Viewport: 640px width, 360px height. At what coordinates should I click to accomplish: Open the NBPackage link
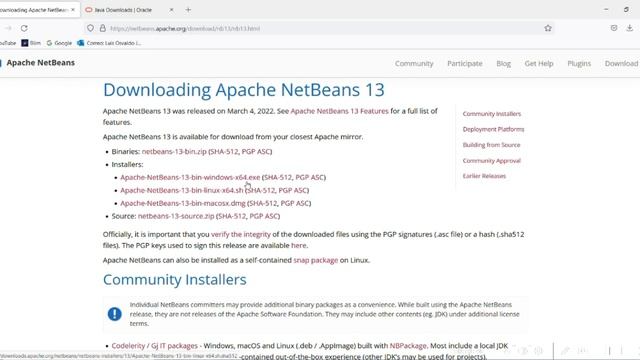pyautogui.click(x=408, y=346)
